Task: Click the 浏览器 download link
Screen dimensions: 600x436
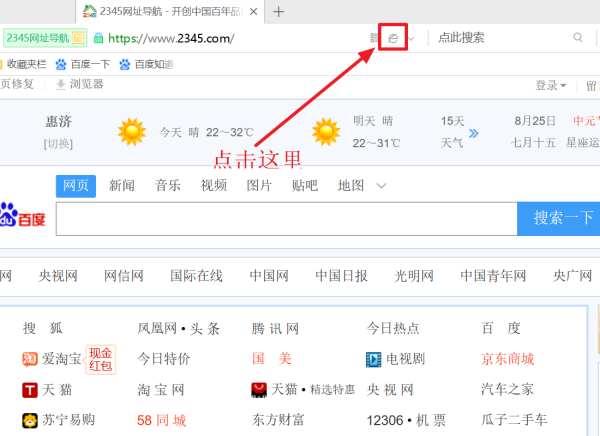Action: click(x=80, y=84)
